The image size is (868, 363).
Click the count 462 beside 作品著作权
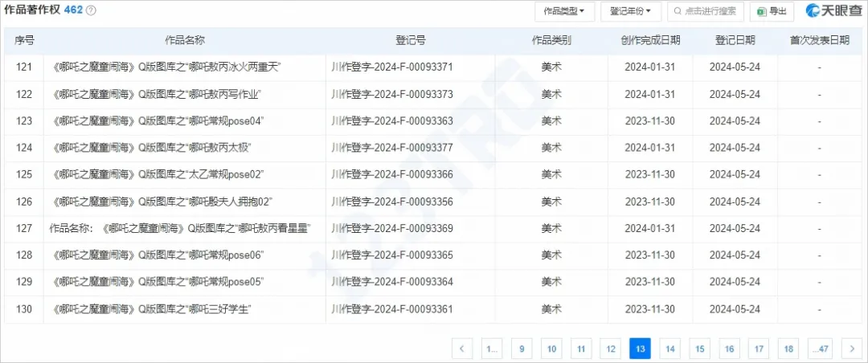pyautogui.click(x=74, y=10)
